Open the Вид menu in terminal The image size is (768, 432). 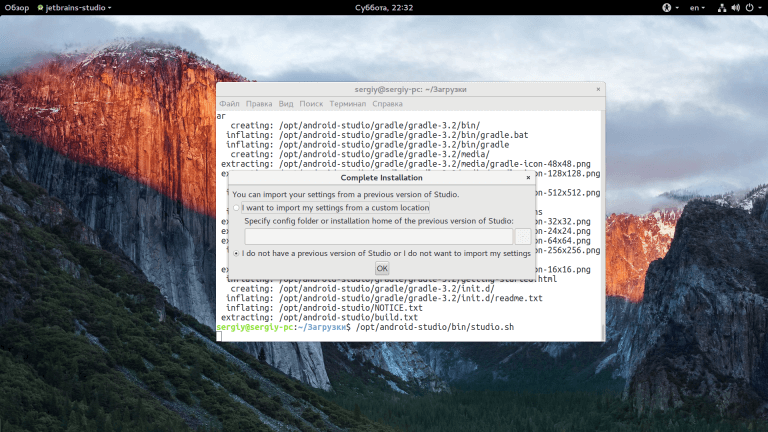click(286, 104)
